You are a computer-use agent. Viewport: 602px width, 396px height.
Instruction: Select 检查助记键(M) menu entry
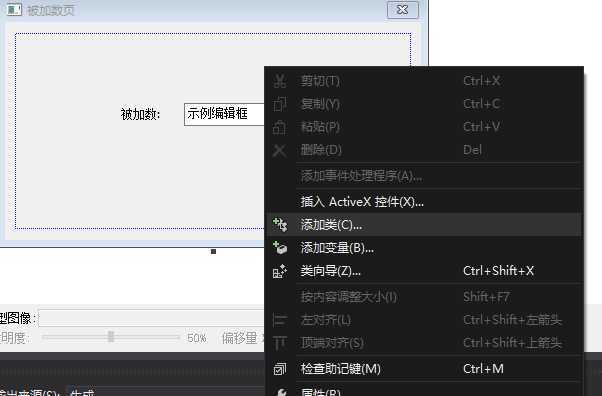[424, 369]
